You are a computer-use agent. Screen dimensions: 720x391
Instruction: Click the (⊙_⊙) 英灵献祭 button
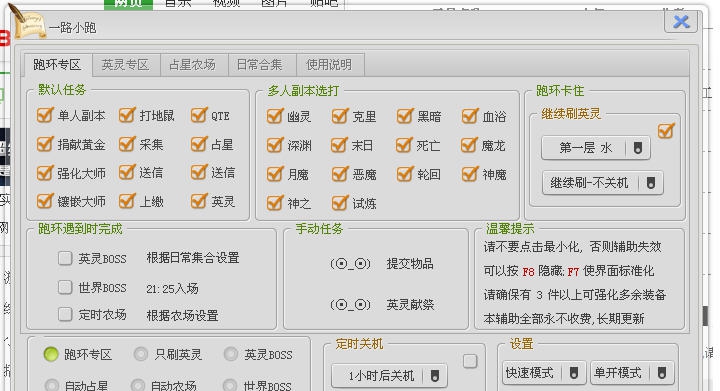click(x=382, y=304)
